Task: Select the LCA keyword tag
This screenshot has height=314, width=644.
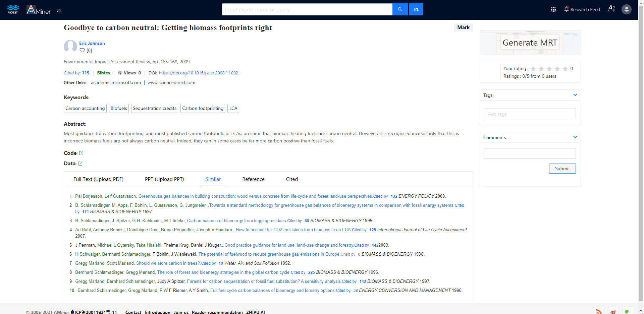Action: (x=233, y=108)
